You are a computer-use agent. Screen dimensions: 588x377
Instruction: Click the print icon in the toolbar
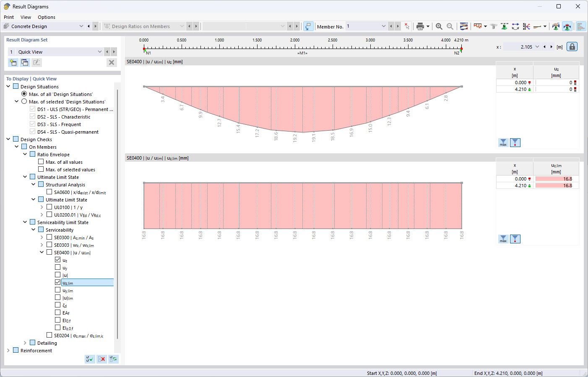(420, 26)
